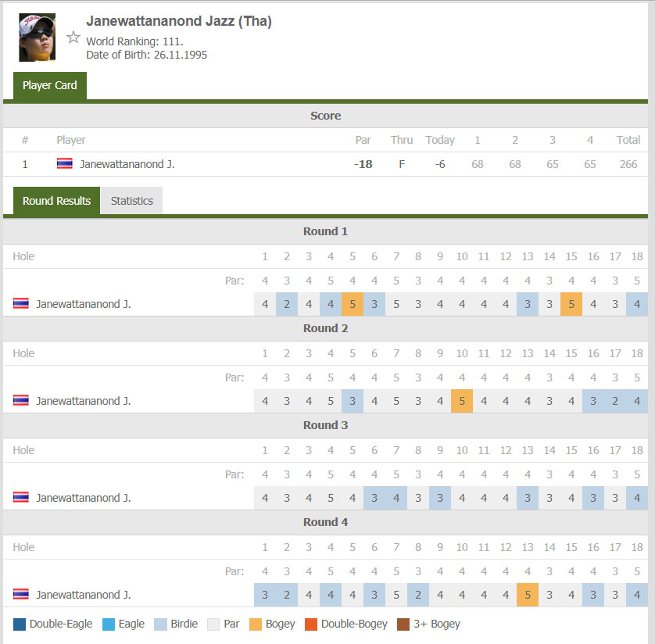Open the Player Card tab

(50, 86)
